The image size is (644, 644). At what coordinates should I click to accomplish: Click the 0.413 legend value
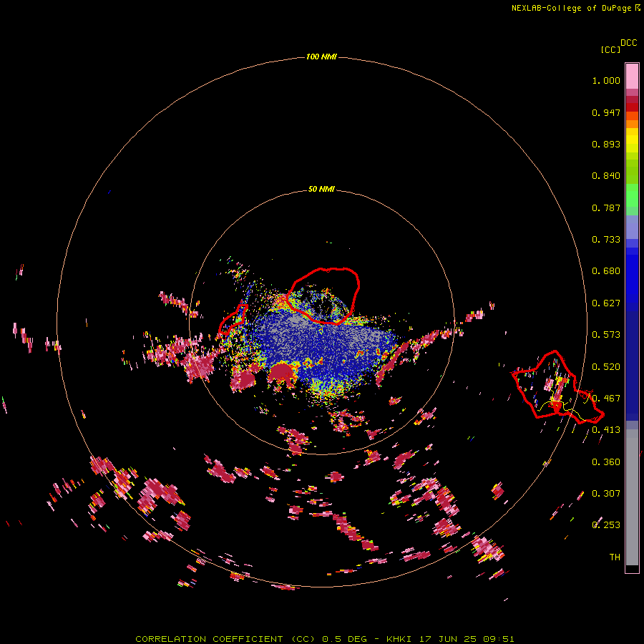pos(606,430)
